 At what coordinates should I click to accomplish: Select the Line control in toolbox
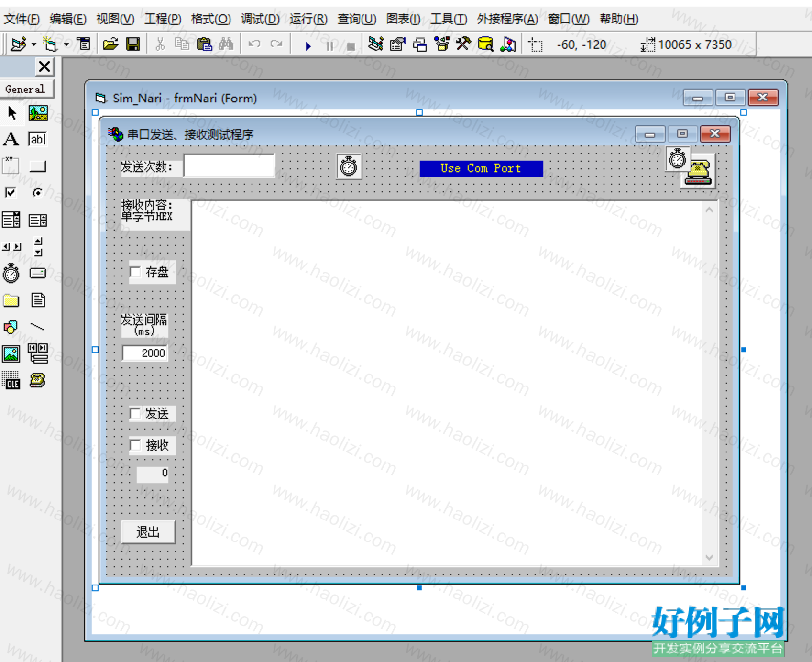(x=37, y=327)
